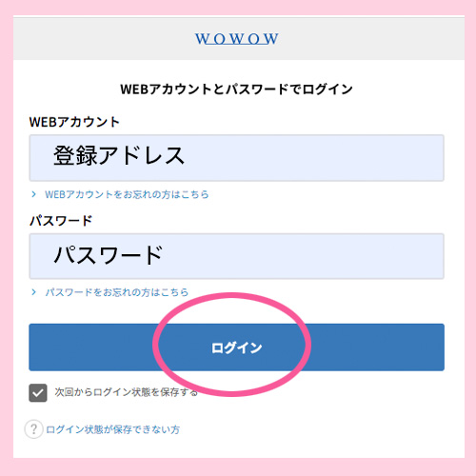Open the パスワードをお忘れの方はこちら link
Image resolution: width=476 pixels, height=476 pixels.
click(x=117, y=292)
